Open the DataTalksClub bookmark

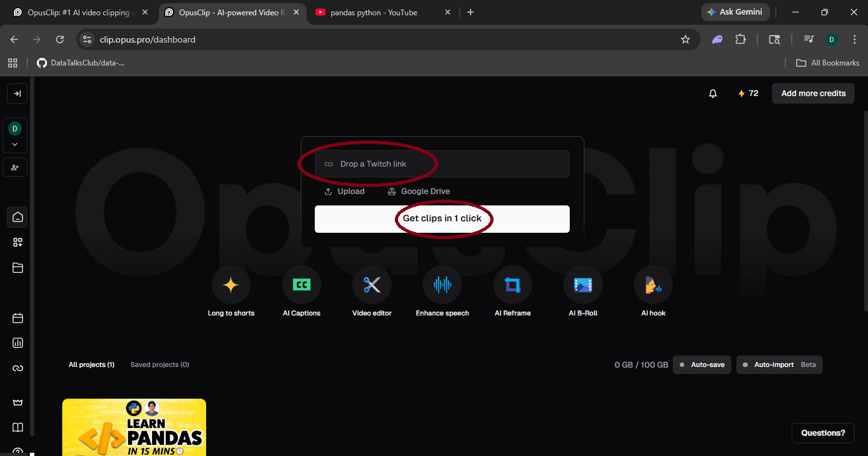coord(81,63)
